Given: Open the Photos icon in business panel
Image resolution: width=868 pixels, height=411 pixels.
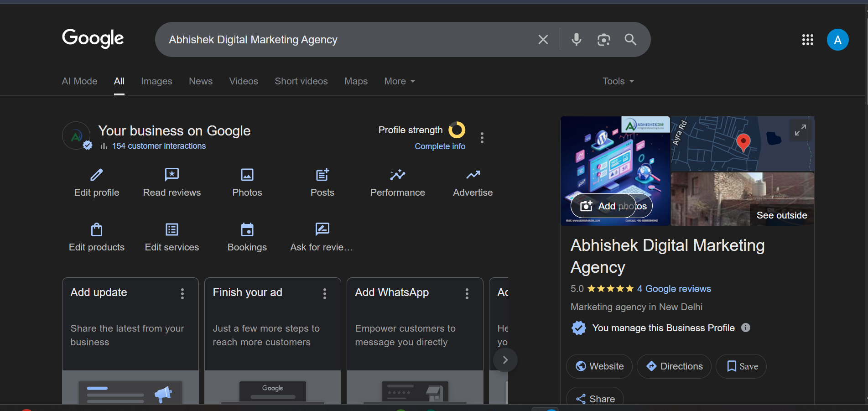Looking at the screenshot, I should click(247, 175).
